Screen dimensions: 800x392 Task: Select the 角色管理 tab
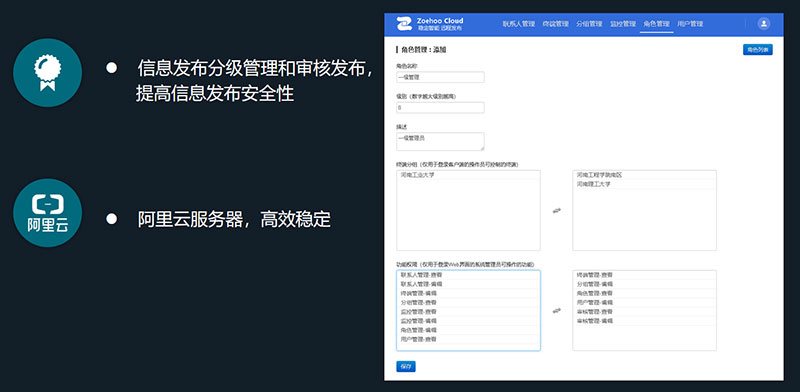pyautogui.click(x=657, y=24)
